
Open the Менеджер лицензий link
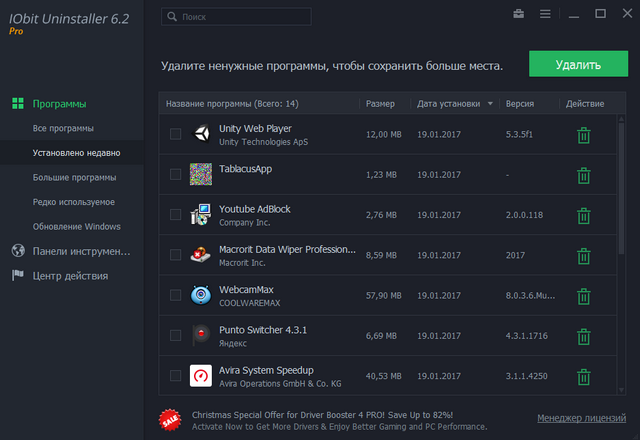580,418
